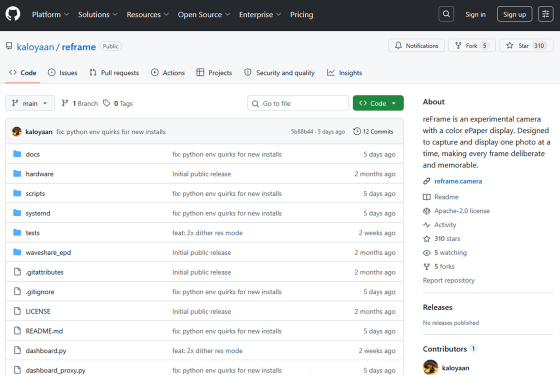This screenshot has width=560, height=375.
Task: Open the Pricing page
Action: coord(301,15)
